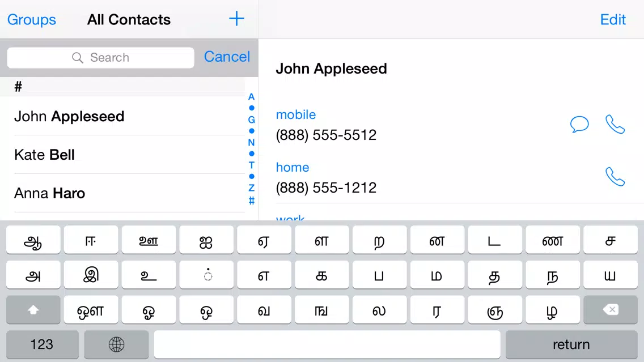Tap the Tamil key ல
The height and width of the screenshot is (362, 644).
click(379, 310)
